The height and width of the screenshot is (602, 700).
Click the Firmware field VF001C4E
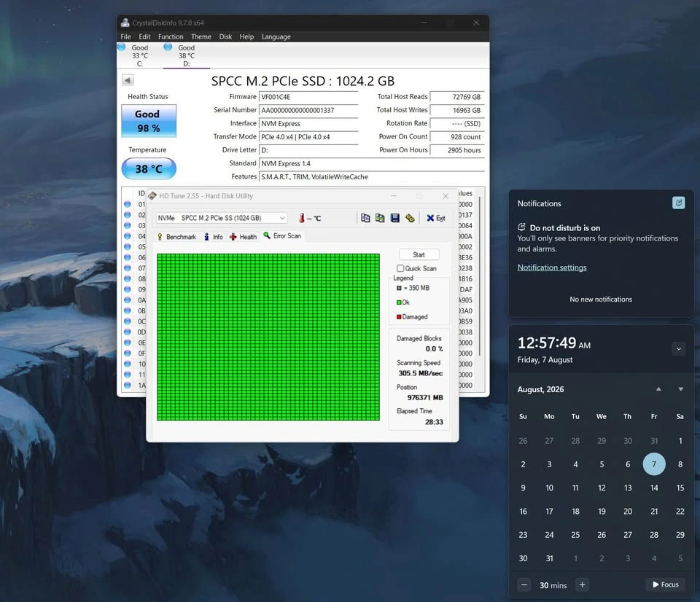(x=308, y=97)
